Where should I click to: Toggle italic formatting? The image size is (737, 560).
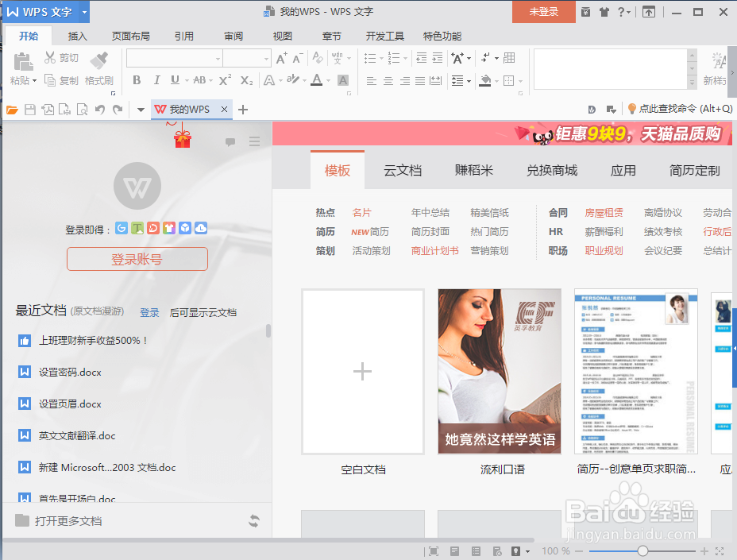(x=156, y=80)
